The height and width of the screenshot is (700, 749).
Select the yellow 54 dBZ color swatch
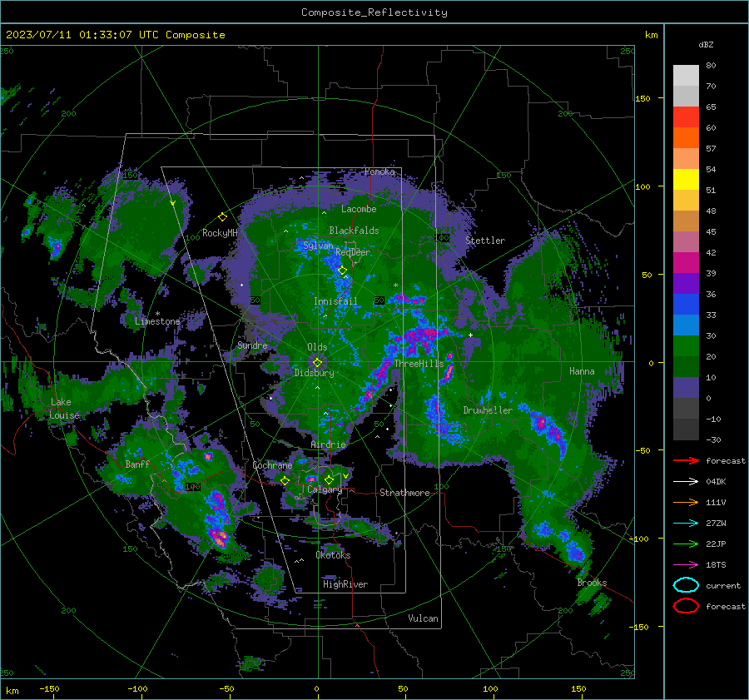coord(686,179)
